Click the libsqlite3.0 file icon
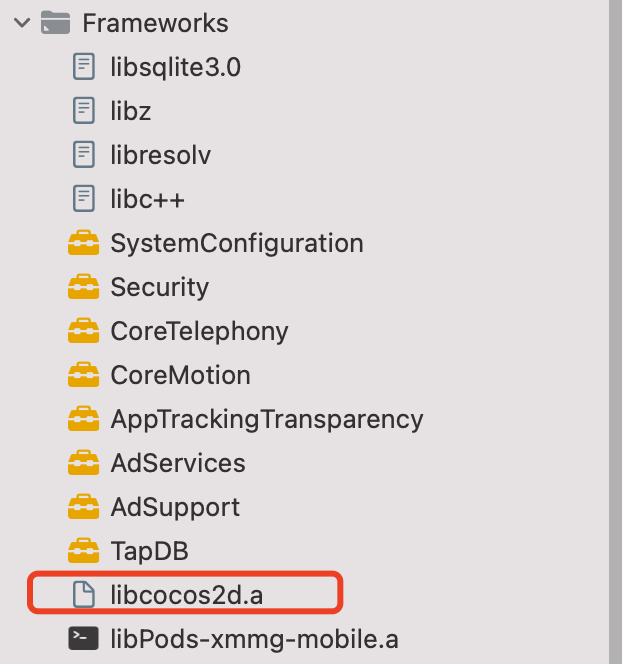The height and width of the screenshot is (664, 622). (x=84, y=67)
